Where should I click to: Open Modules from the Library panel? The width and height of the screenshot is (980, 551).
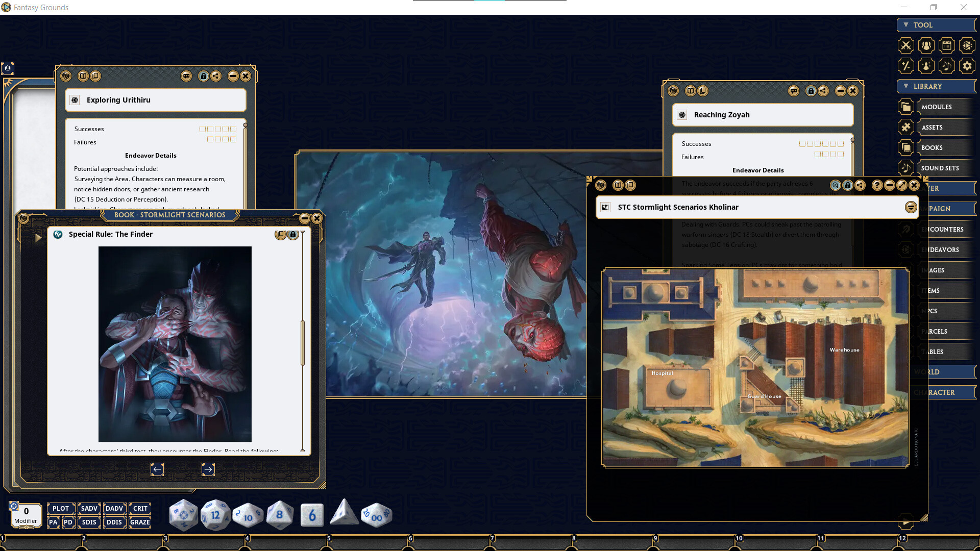pos(937,107)
